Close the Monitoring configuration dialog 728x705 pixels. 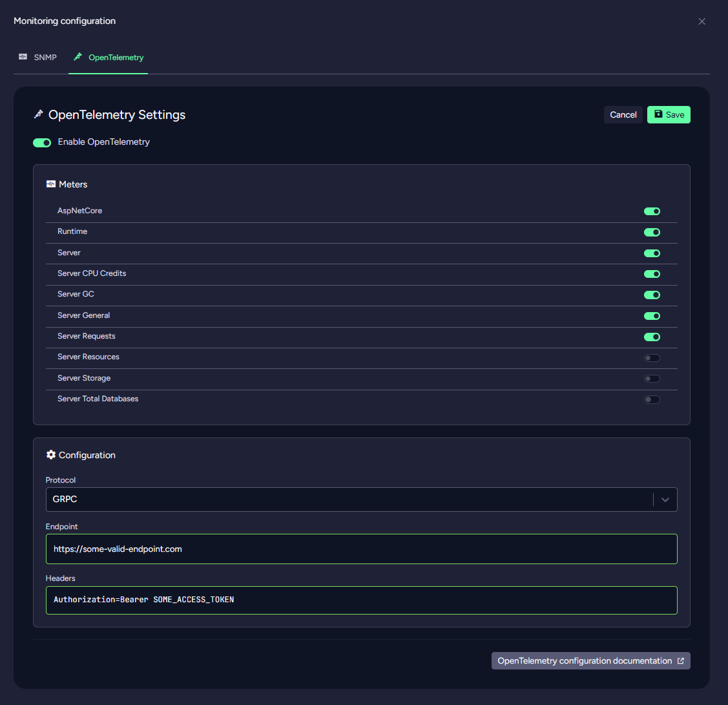point(702,21)
